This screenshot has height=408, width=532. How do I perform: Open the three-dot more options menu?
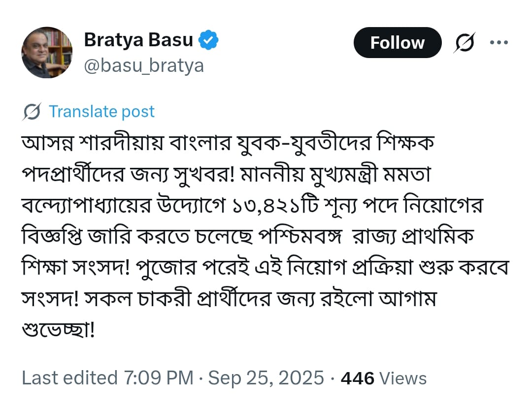click(x=499, y=42)
